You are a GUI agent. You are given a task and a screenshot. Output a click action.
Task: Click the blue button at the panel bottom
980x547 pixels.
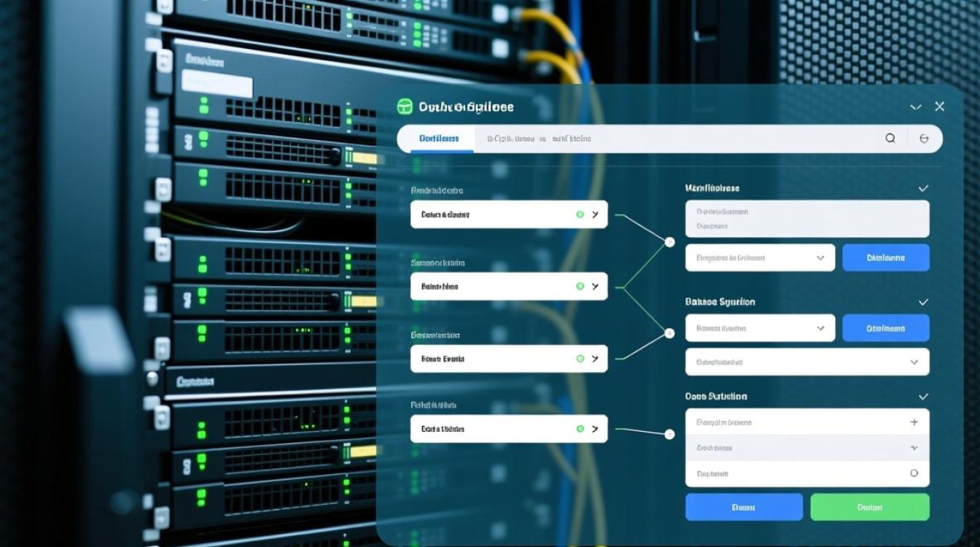click(x=744, y=507)
